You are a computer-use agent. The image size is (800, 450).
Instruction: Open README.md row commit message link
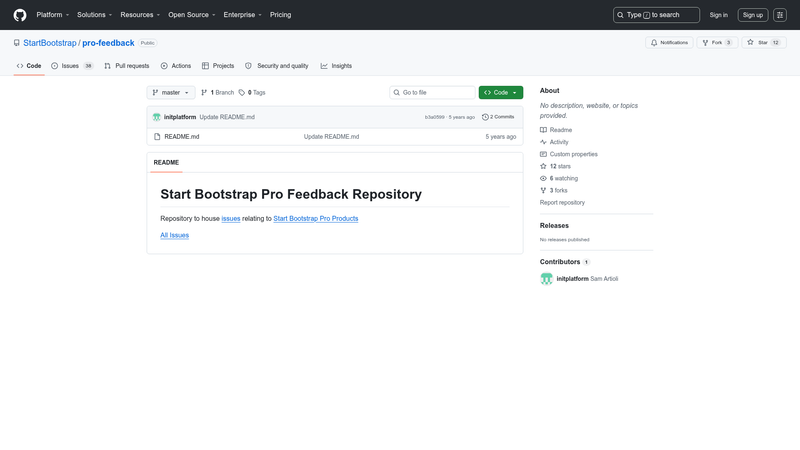(x=332, y=137)
